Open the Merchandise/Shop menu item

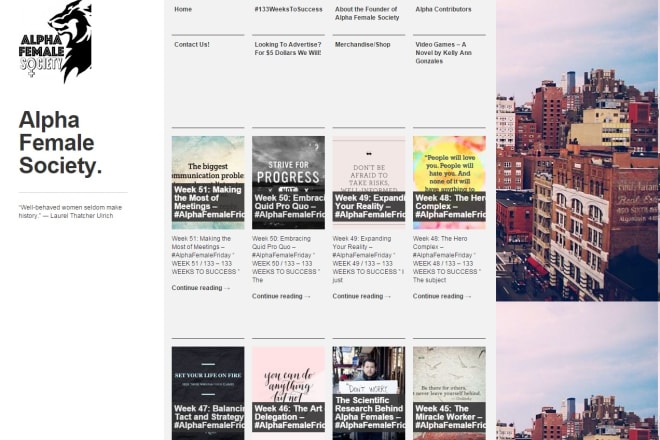(362, 45)
